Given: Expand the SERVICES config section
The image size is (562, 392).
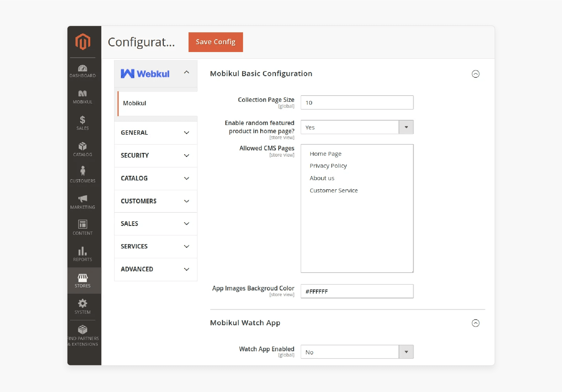Looking at the screenshot, I should (x=156, y=247).
